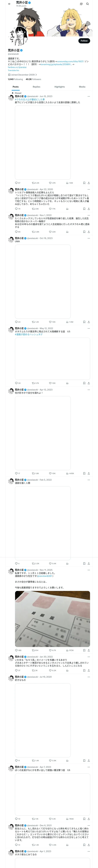Click reply icon on Nov 1, 2022 post
Viewport: 98px width, 868px height.
pos(16,232)
